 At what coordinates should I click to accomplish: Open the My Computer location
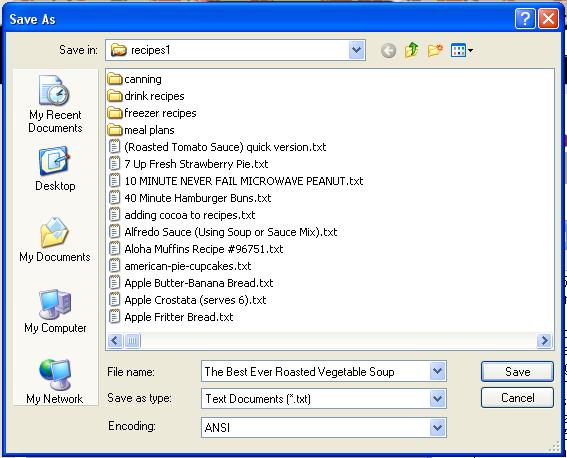coord(55,311)
